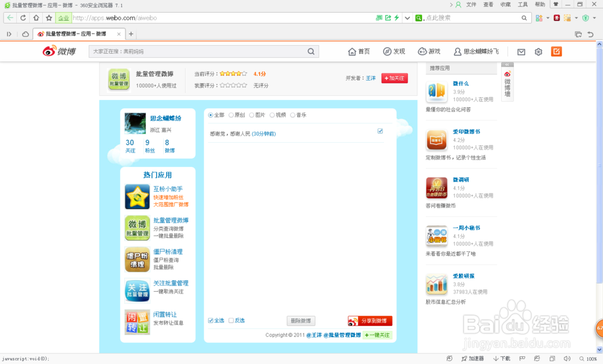Screen dimensions: 603x364
Task: Click the 一键关注 button
Action: pos(377,335)
